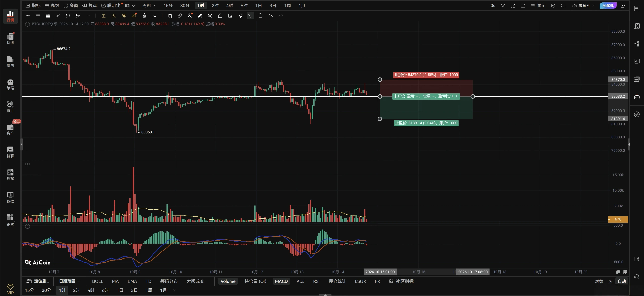
Task: Click the position line right handle circle
Action: click(473, 96)
